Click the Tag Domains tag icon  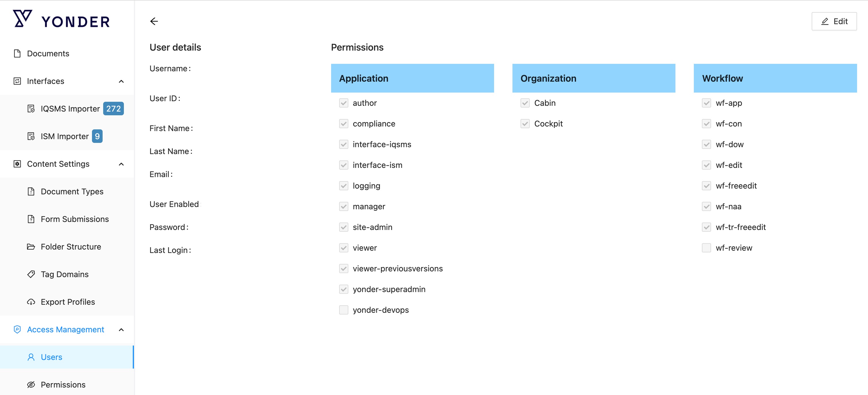(31, 274)
